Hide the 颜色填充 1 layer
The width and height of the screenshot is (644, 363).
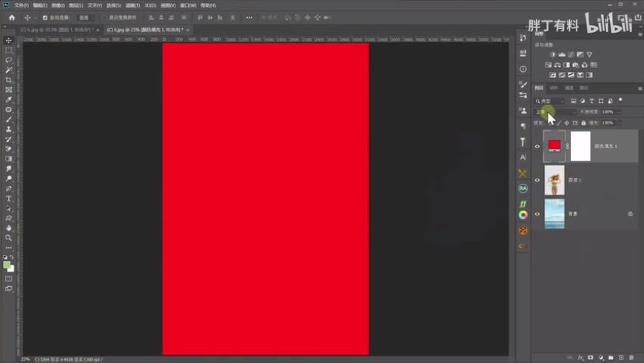[537, 147]
